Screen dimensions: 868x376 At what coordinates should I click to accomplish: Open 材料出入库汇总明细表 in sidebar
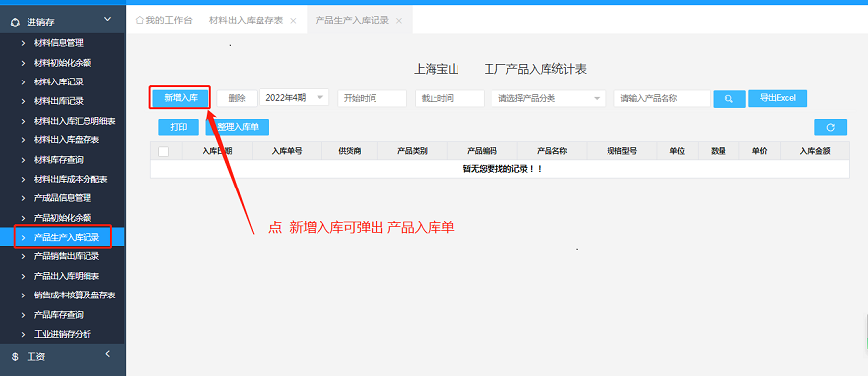(x=75, y=121)
